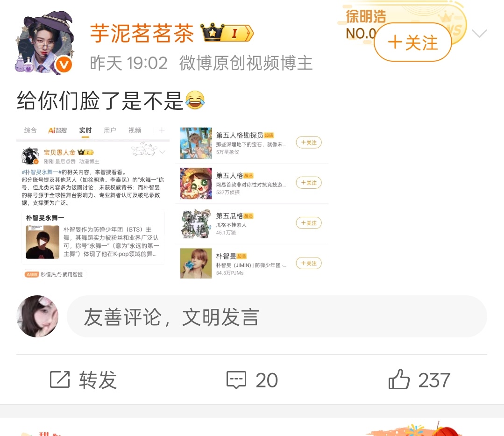This screenshot has width=504, height=436.
Task: Open comments via the speech bubble icon
Action: click(x=236, y=380)
